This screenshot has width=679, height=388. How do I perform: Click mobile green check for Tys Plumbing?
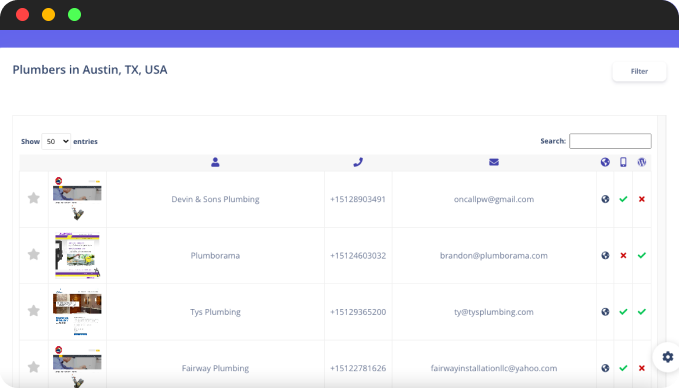(x=623, y=312)
